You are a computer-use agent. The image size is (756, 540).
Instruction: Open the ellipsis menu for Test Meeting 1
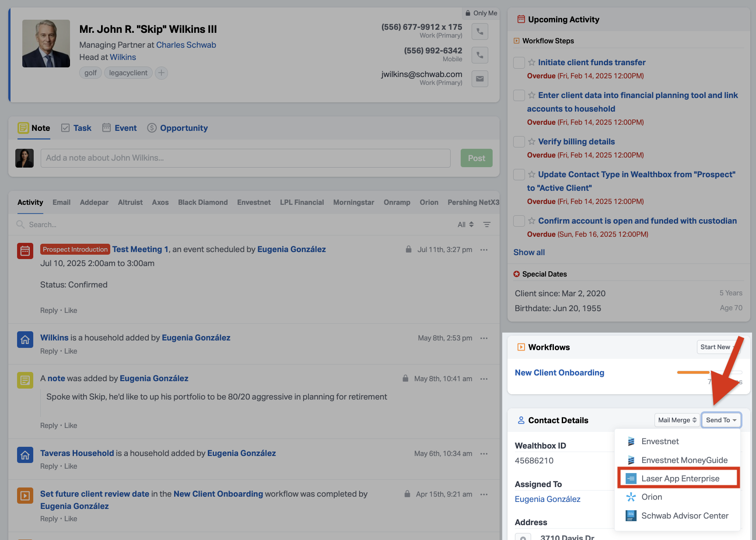484,249
